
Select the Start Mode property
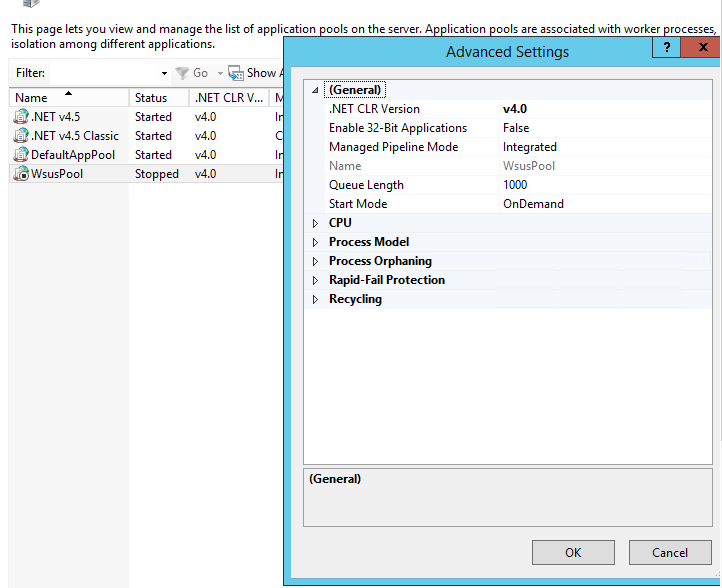click(x=358, y=204)
